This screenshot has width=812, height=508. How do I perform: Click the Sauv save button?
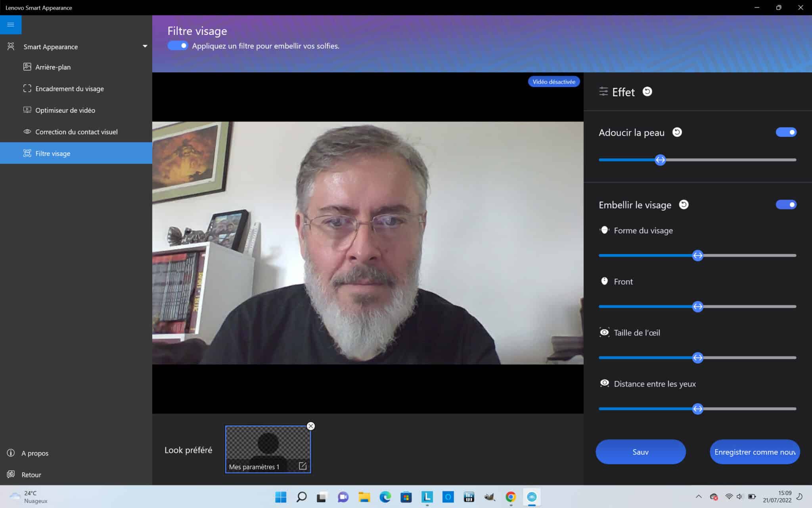pyautogui.click(x=641, y=452)
